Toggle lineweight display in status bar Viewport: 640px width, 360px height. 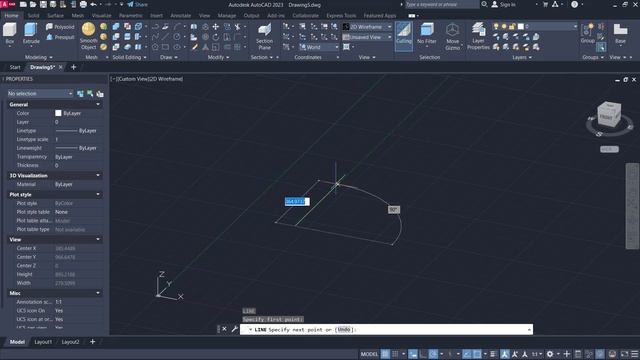493,354
